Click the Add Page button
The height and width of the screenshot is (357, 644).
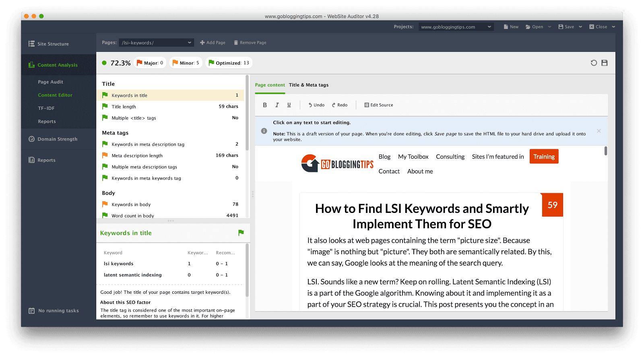[213, 43]
